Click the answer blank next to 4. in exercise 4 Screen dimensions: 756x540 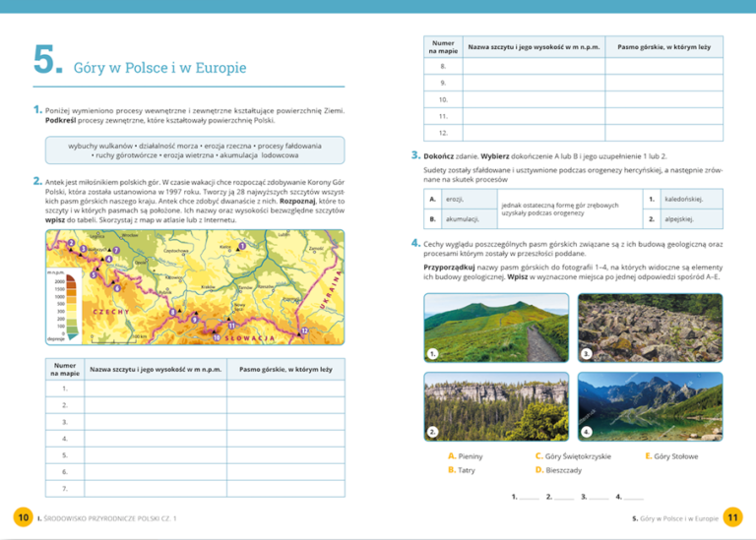tap(633, 500)
